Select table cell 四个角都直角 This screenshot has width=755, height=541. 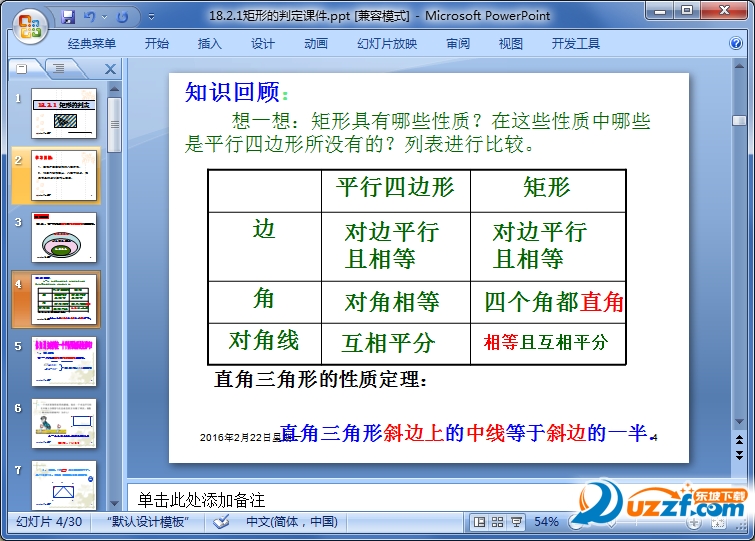click(548, 302)
